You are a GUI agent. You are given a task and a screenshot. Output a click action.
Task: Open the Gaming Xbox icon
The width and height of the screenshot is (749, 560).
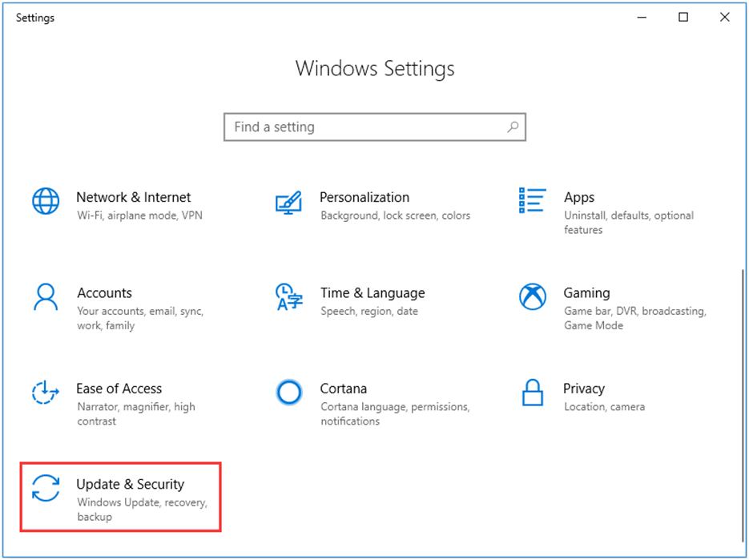click(x=533, y=296)
